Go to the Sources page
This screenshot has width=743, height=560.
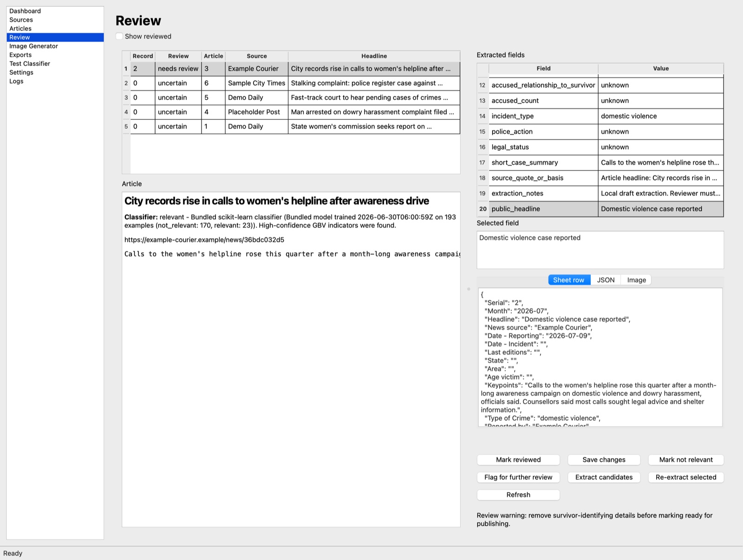coord(55,20)
